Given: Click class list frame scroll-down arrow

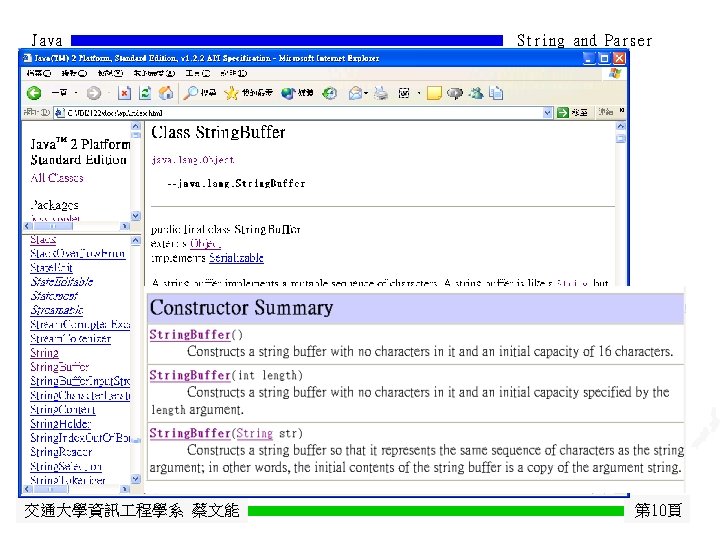Looking at the screenshot, I should point(135,479).
